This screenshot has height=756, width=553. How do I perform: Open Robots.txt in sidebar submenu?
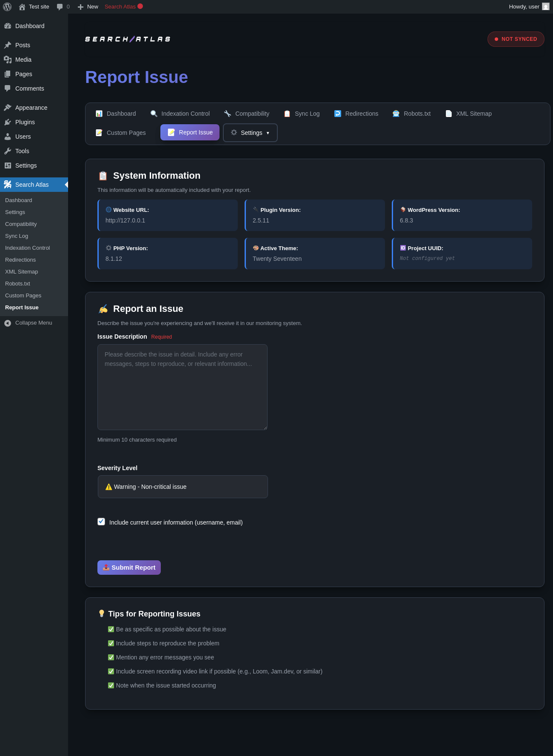click(17, 284)
